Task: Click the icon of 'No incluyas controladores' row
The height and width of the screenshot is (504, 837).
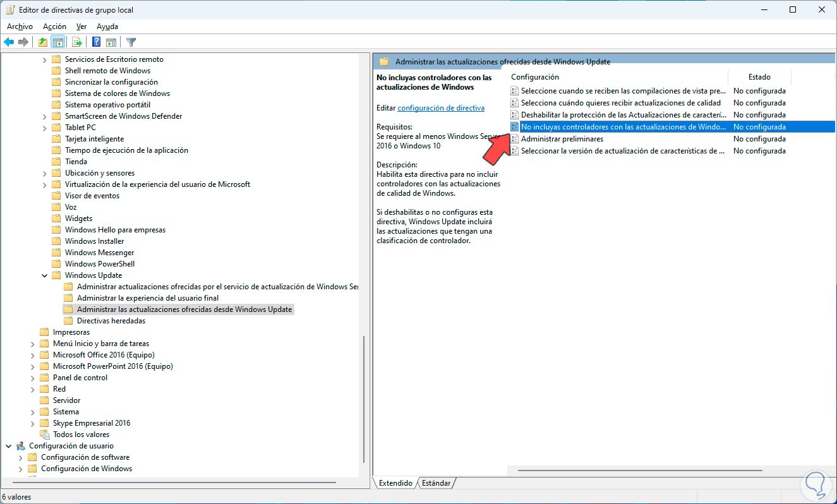Action: tap(514, 127)
